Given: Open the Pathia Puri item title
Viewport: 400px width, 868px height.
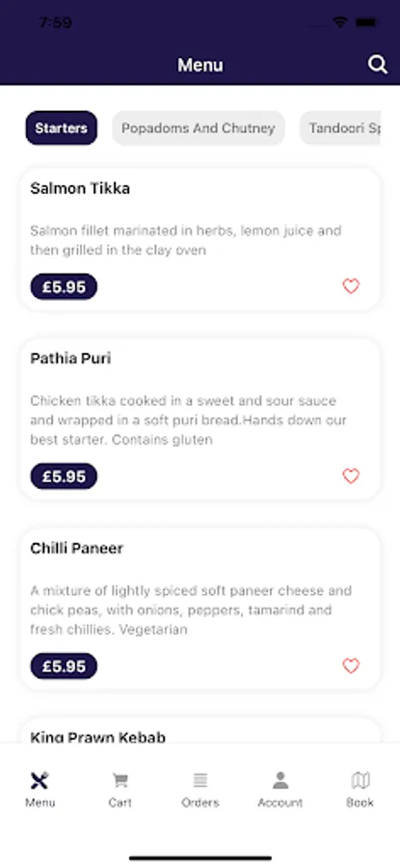Looking at the screenshot, I should coord(70,359).
